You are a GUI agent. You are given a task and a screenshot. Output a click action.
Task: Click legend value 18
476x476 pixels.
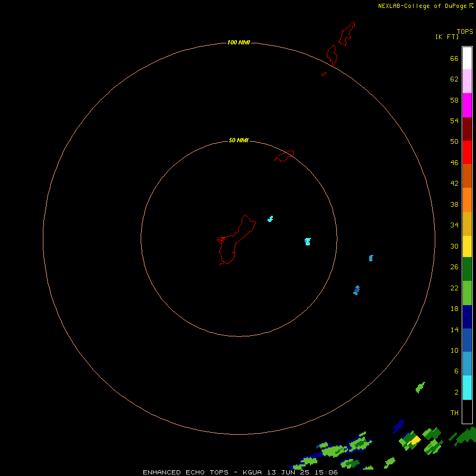tap(454, 309)
